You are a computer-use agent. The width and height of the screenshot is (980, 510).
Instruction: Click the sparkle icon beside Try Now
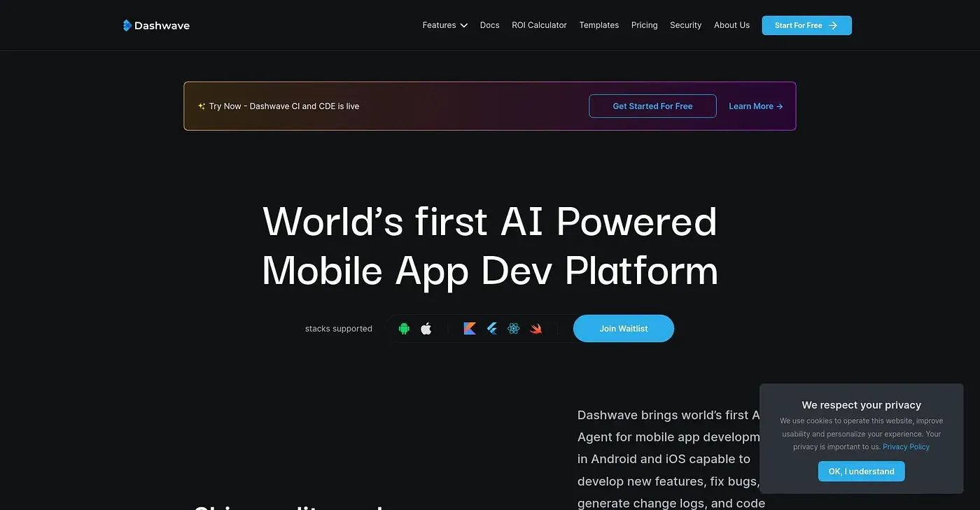tap(202, 106)
